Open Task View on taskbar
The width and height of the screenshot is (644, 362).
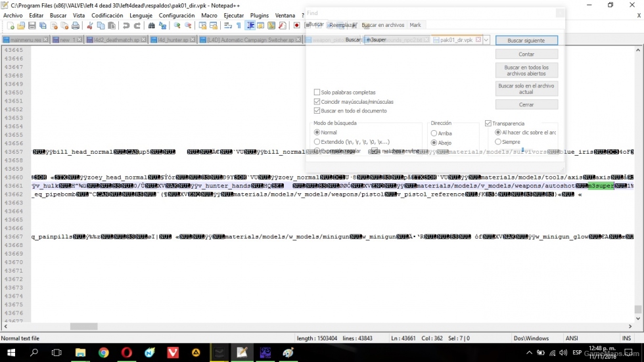point(57,353)
